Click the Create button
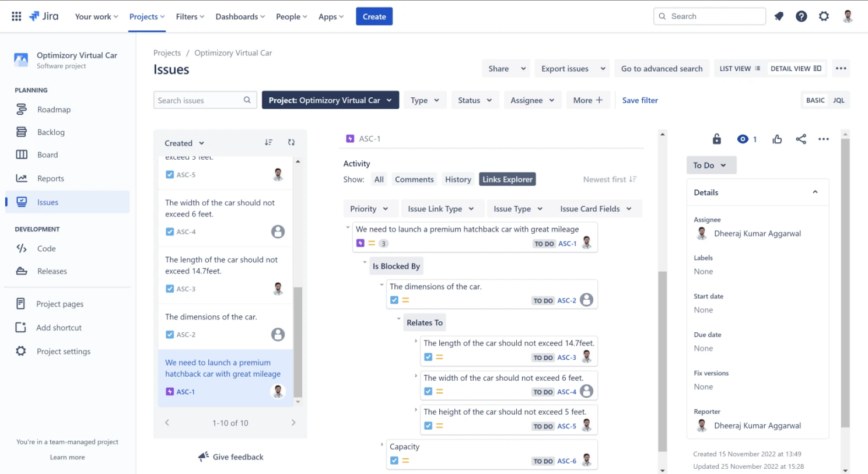Image resolution: width=868 pixels, height=474 pixels. [x=374, y=16]
